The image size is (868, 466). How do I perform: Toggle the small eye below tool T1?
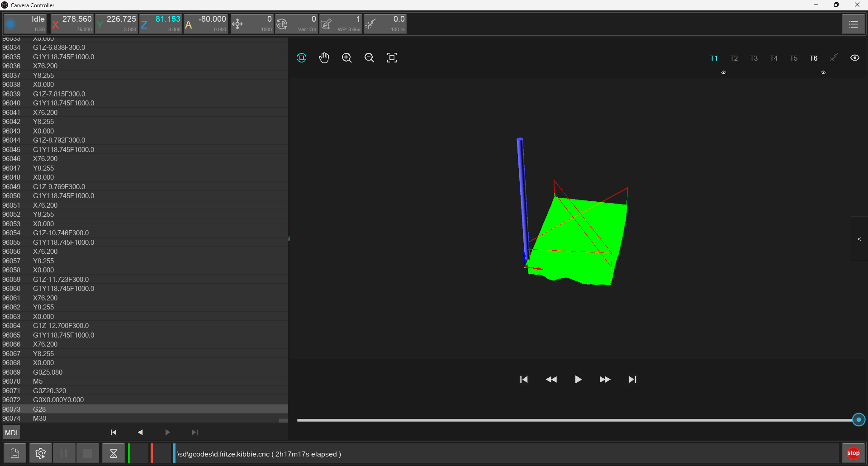(x=724, y=72)
